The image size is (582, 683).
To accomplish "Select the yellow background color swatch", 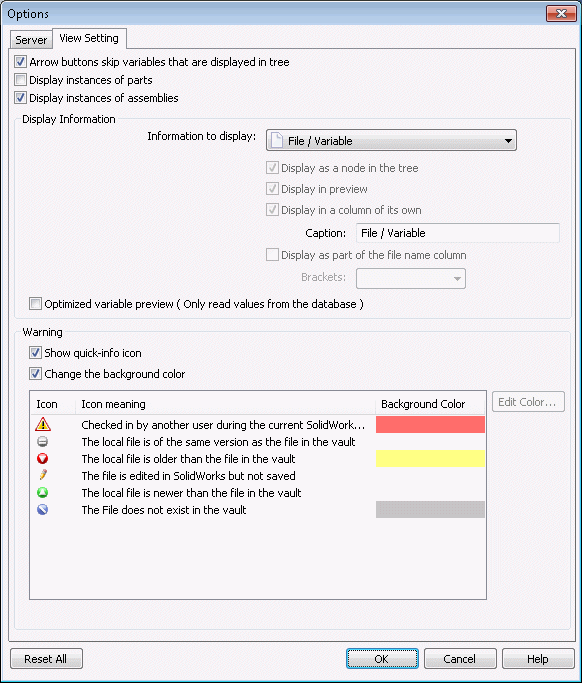I will [430, 458].
